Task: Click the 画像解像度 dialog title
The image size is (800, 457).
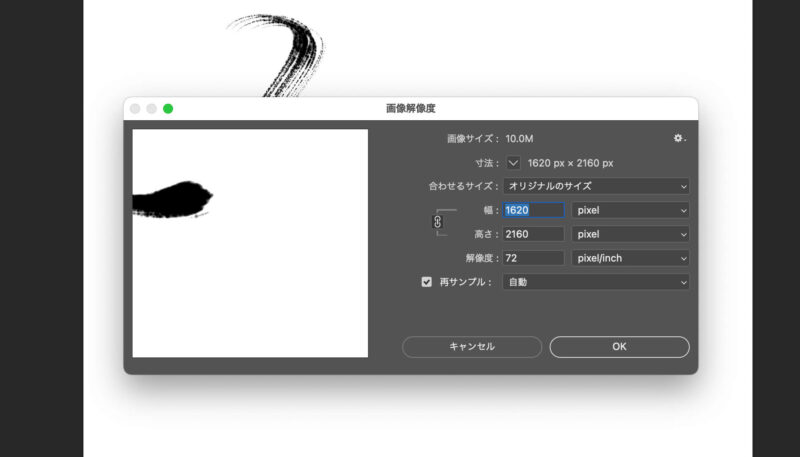Action: pos(411,108)
